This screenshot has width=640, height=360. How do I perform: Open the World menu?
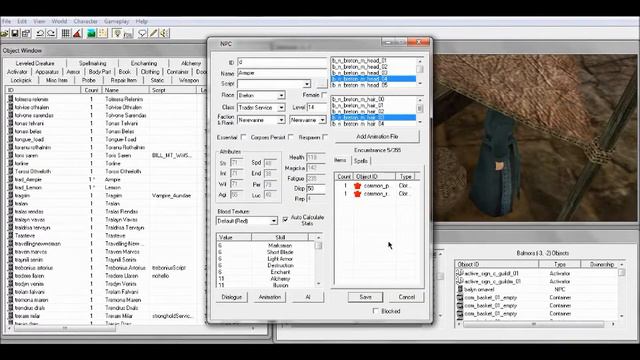[59, 21]
